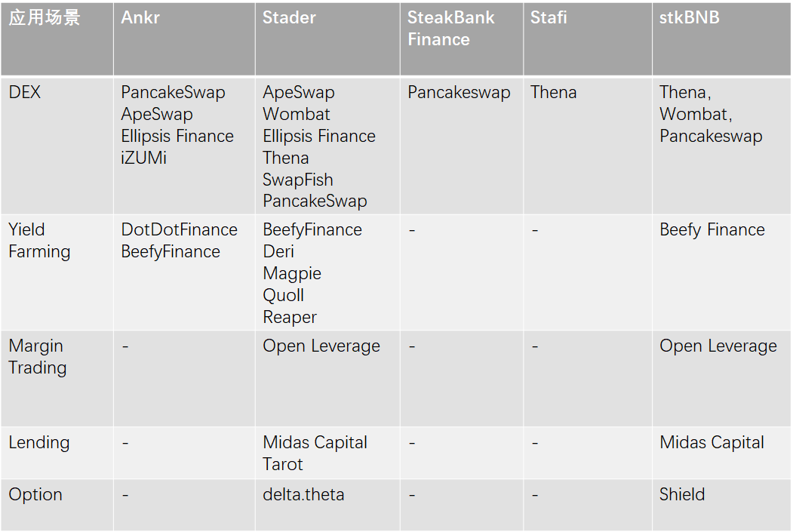Viewport: 793px width, 532px height.
Task: Click SwapFish in the Stader DEX cell
Action: pos(297,180)
